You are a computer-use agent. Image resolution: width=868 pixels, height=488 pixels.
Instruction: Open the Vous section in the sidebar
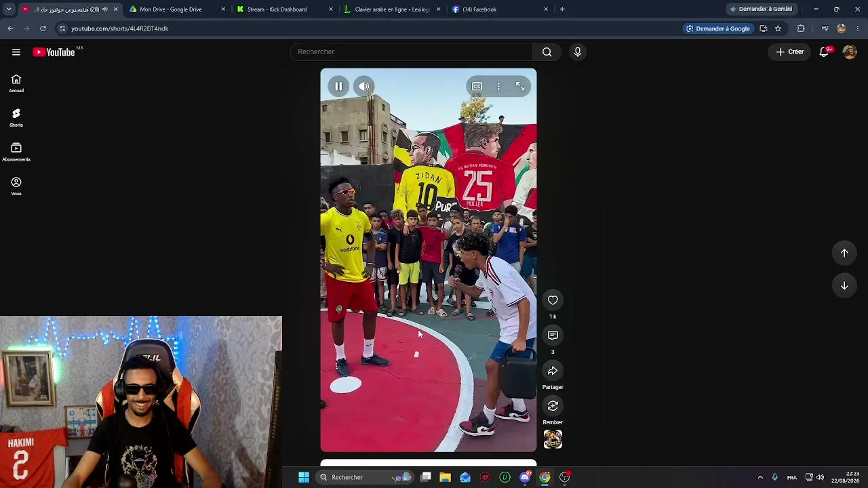(16, 186)
